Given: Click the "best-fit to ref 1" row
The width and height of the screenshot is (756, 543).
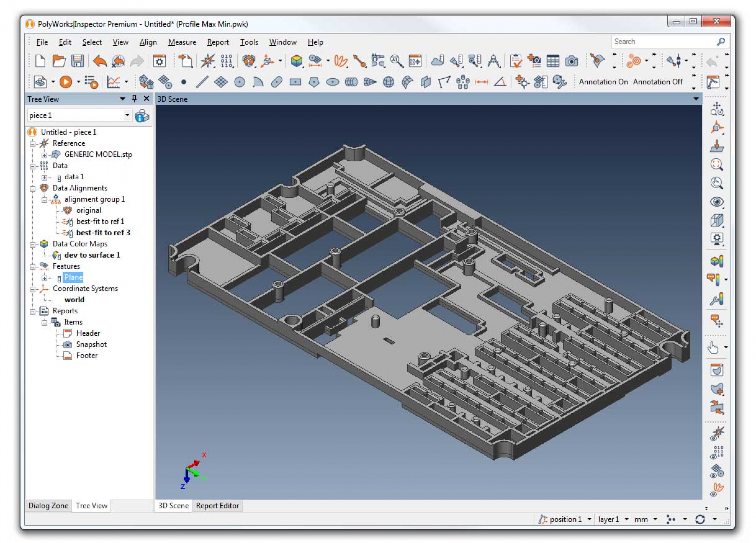Looking at the screenshot, I should [100, 221].
